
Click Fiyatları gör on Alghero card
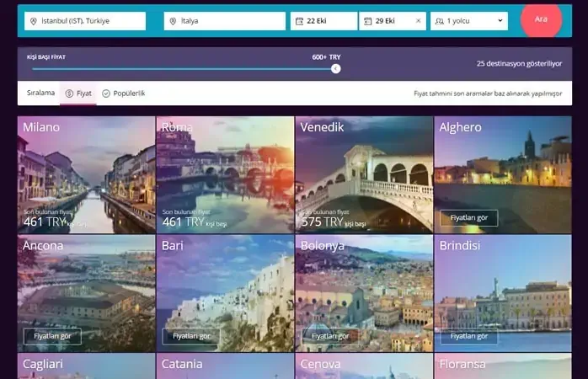(x=468, y=218)
